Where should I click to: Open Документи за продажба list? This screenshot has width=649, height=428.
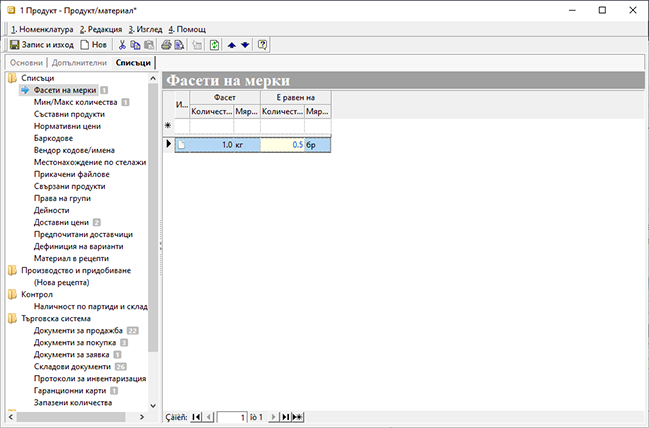tap(78, 330)
